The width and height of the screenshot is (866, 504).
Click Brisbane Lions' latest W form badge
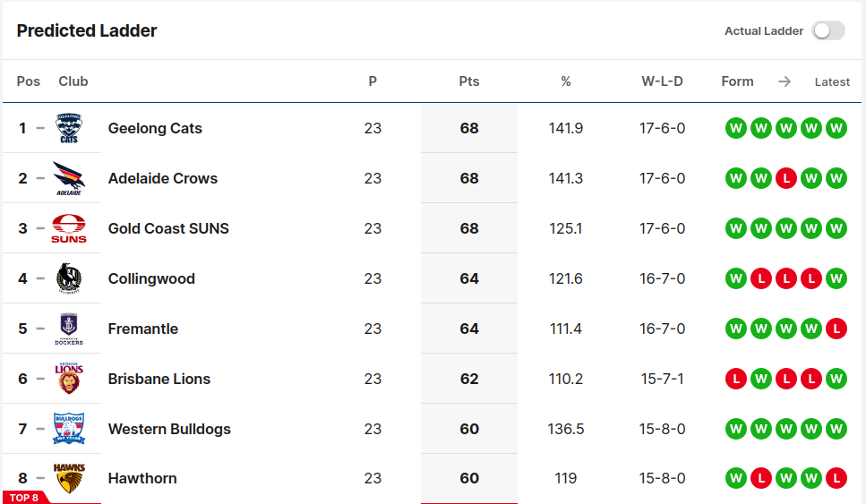[836, 379]
